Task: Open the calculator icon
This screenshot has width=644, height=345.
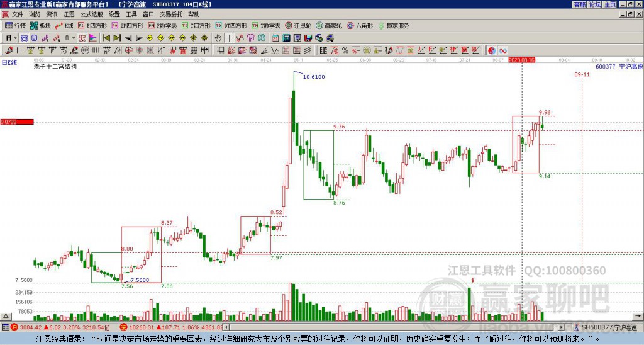Action: coord(286,38)
